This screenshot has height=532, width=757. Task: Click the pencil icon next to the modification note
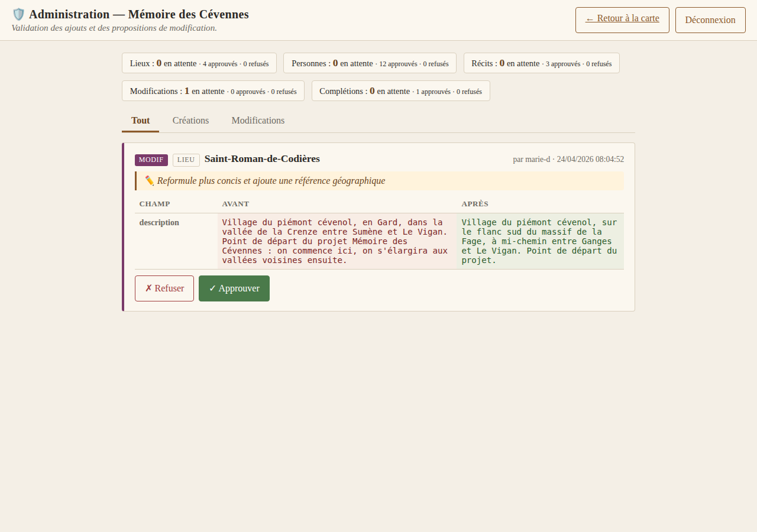149,181
